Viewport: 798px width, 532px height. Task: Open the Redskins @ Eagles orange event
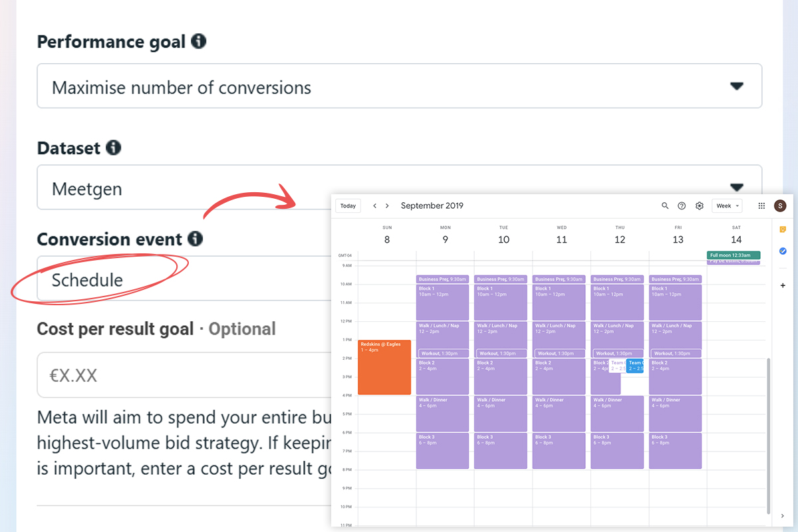(x=384, y=367)
